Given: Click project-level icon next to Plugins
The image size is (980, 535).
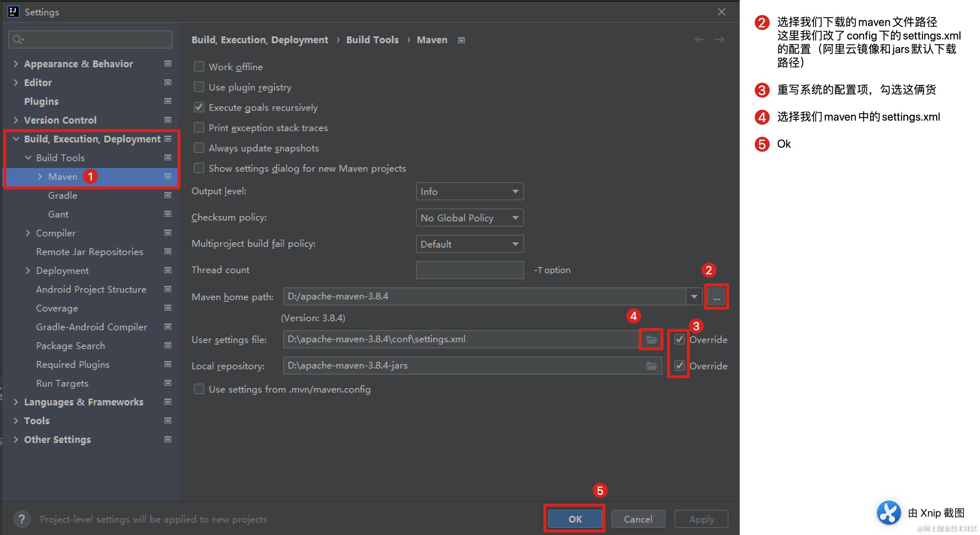Looking at the screenshot, I should (167, 101).
